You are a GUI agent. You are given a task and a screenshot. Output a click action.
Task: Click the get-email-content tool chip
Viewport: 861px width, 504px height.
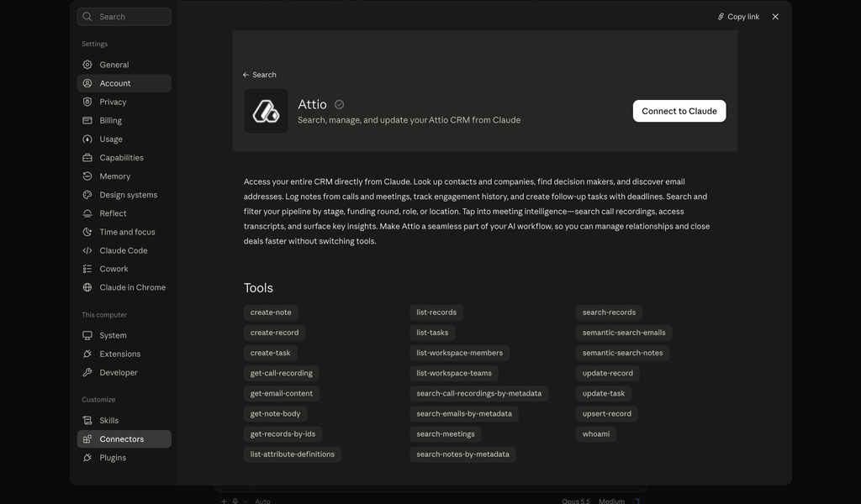tap(281, 394)
